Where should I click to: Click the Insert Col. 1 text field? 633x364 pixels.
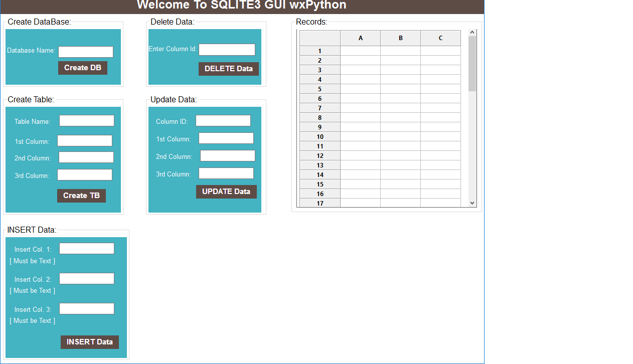click(x=86, y=248)
